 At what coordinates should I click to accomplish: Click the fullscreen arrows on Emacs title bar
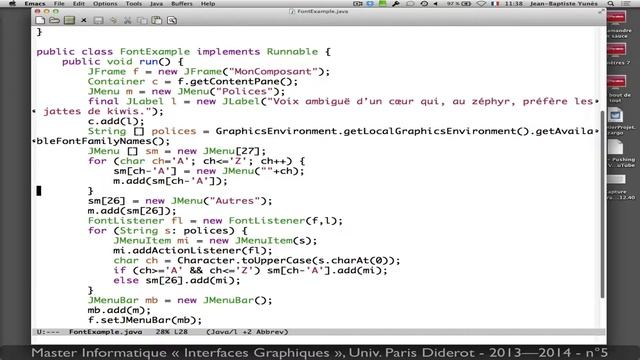click(x=601, y=11)
